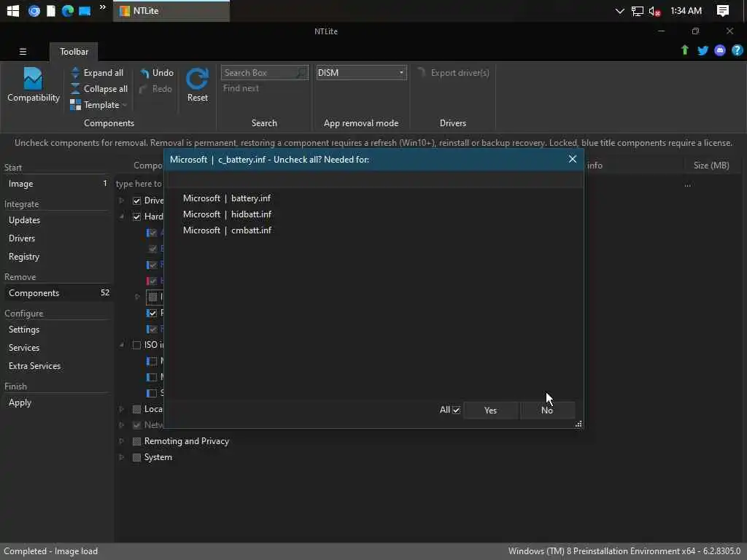The height and width of the screenshot is (560, 747).
Task: Close the c_battery.inf dialog
Action: coord(572,159)
